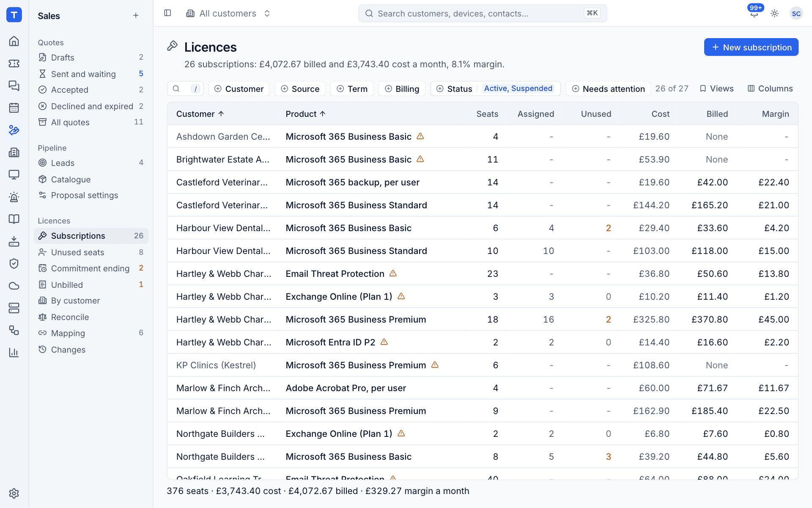Sort by the Margin column header

pyautogui.click(x=775, y=114)
